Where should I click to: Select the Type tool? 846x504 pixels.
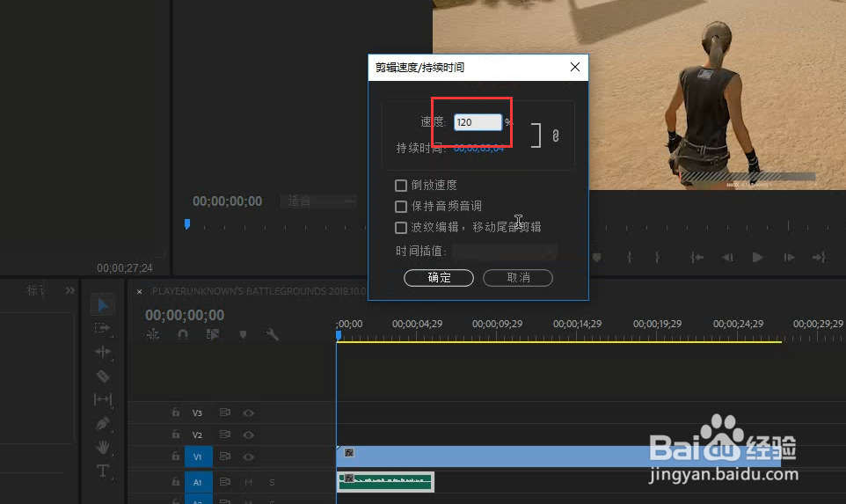coord(103,471)
